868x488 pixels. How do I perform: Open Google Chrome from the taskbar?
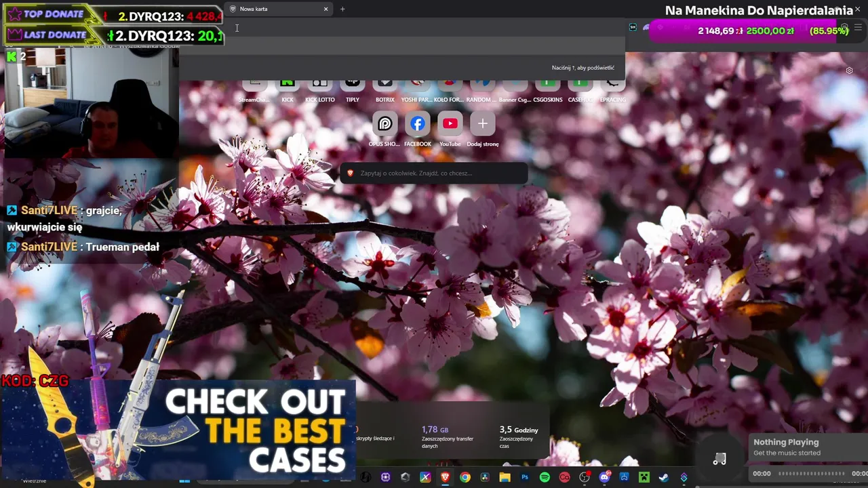click(x=465, y=477)
